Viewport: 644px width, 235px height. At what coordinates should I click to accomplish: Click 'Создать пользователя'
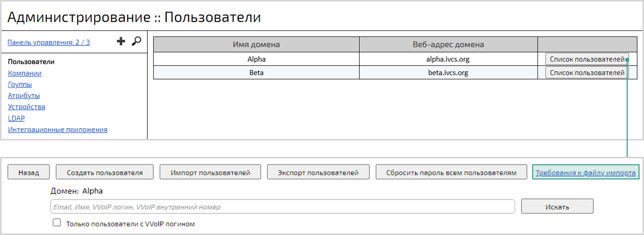coord(105,172)
